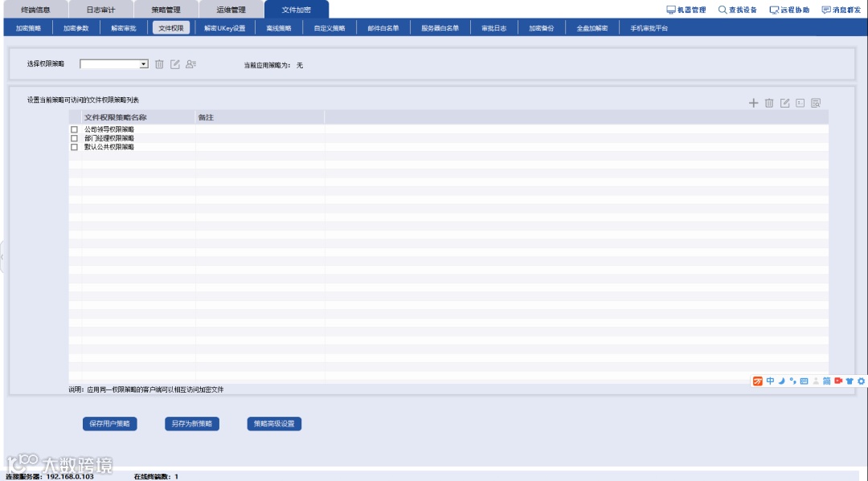Select the 部门经理权限策略 row text

point(109,138)
